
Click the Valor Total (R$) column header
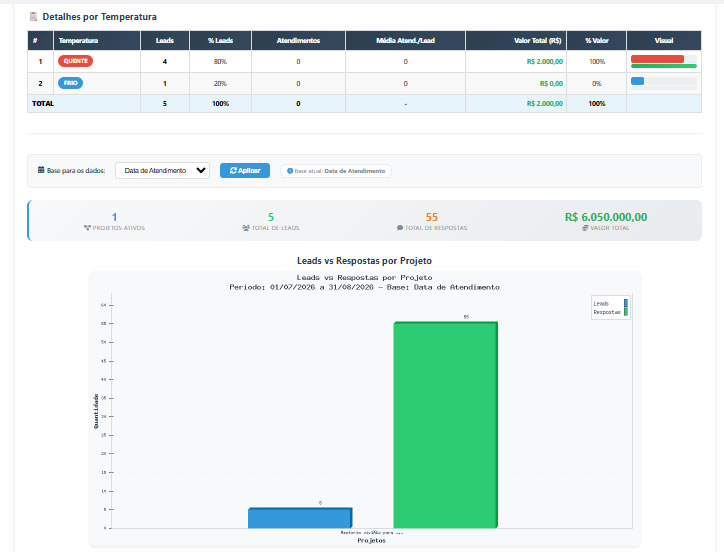pyautogui.click(x=516, y=41)
